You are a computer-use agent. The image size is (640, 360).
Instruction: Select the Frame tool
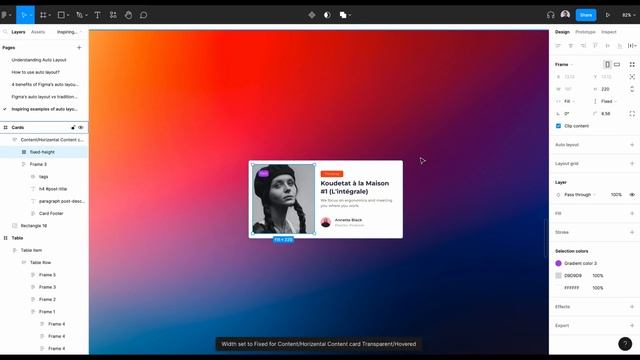pyautogui.click(x=43, y=15)
